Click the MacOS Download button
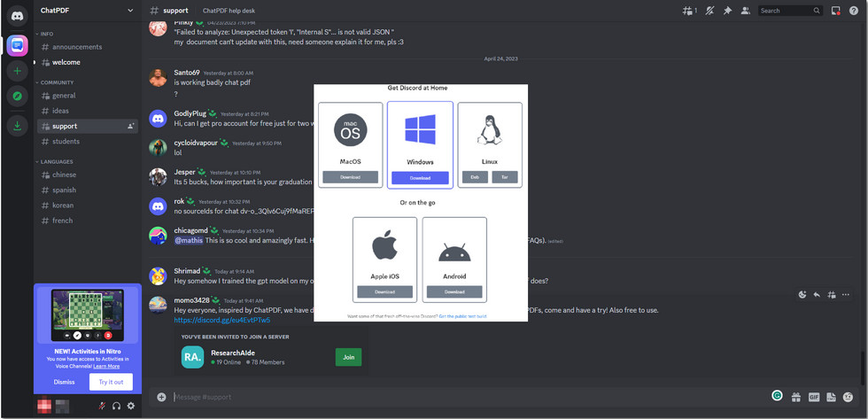 351,177
